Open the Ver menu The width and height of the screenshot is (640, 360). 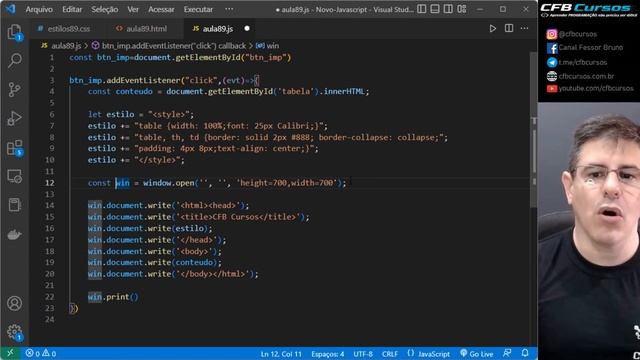coord(133,9)
